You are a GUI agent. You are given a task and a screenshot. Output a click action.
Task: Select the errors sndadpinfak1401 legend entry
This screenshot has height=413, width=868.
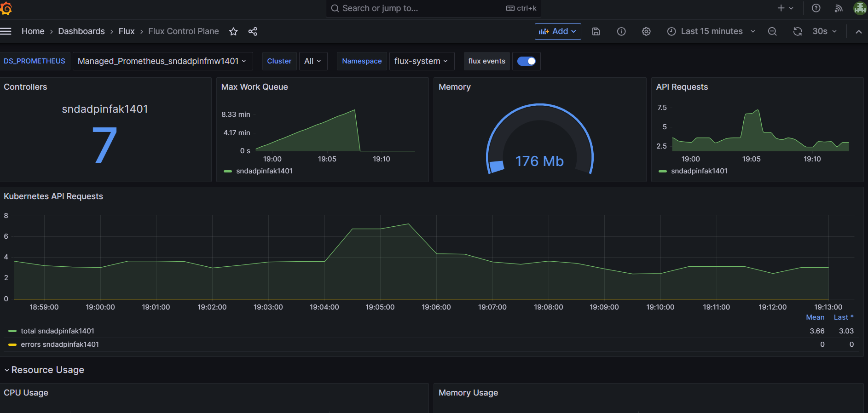tap(60, 344)
